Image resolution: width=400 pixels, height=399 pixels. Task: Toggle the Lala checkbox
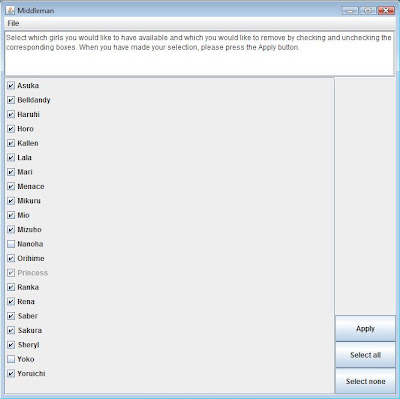click(11, 158)
